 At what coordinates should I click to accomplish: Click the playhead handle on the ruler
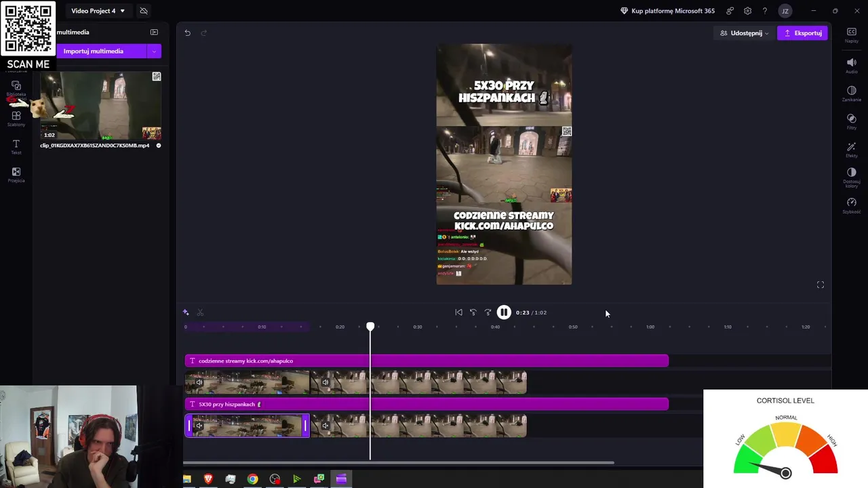370,327
